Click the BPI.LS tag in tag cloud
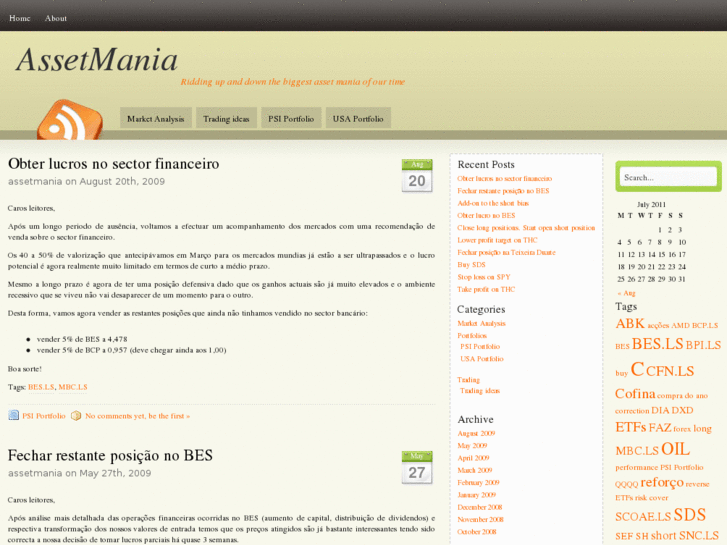Viewport: 727px width, 545px height. coord(703,345)
